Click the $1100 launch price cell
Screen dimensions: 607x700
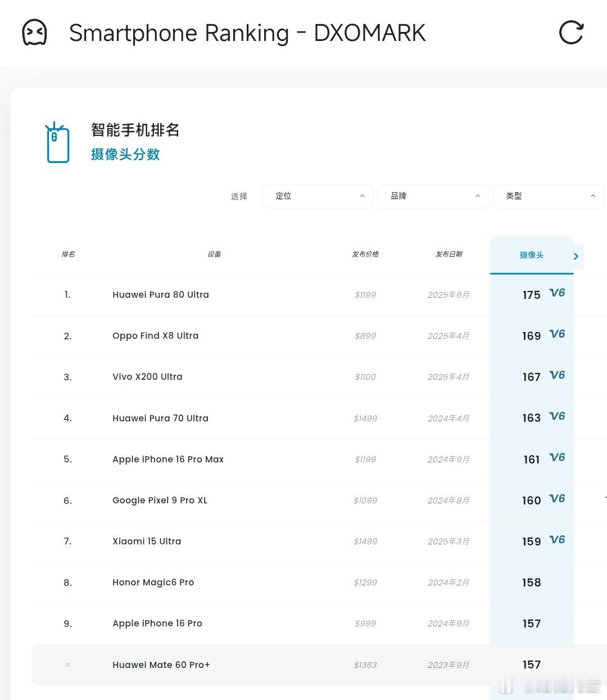point(365,377)
